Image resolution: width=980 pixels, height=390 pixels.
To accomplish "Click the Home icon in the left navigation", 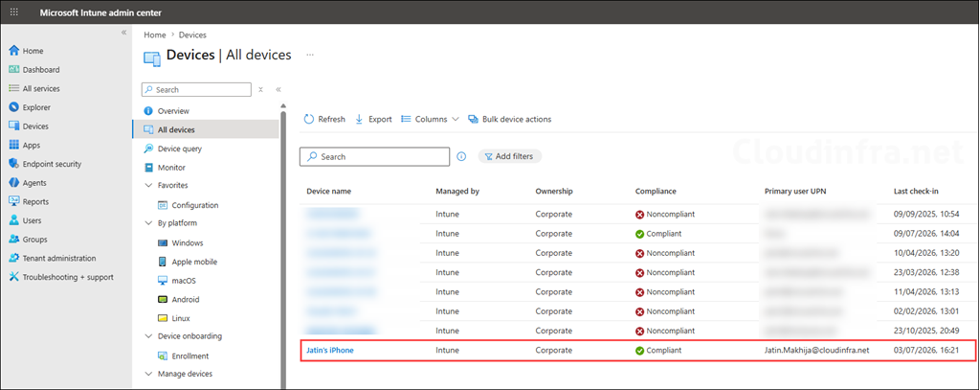I will [14, 51].
